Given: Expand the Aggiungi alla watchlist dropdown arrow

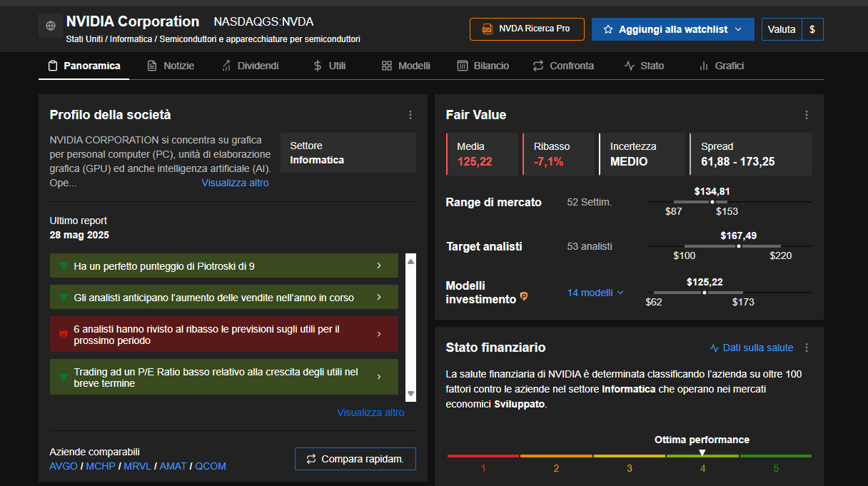Looking at the screenshot, I should [x=738, y=29].
